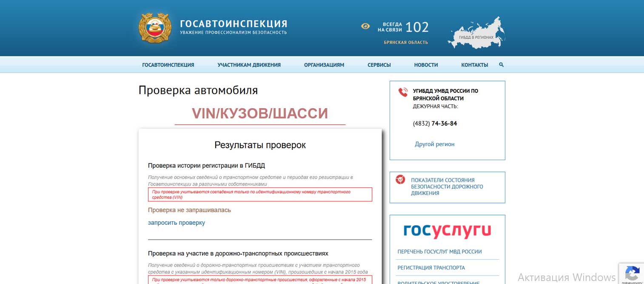Click the Проверка автомобиля page title
Image resolution: width=644 pixels, height=284 pixels.
[x=198, y=90]
